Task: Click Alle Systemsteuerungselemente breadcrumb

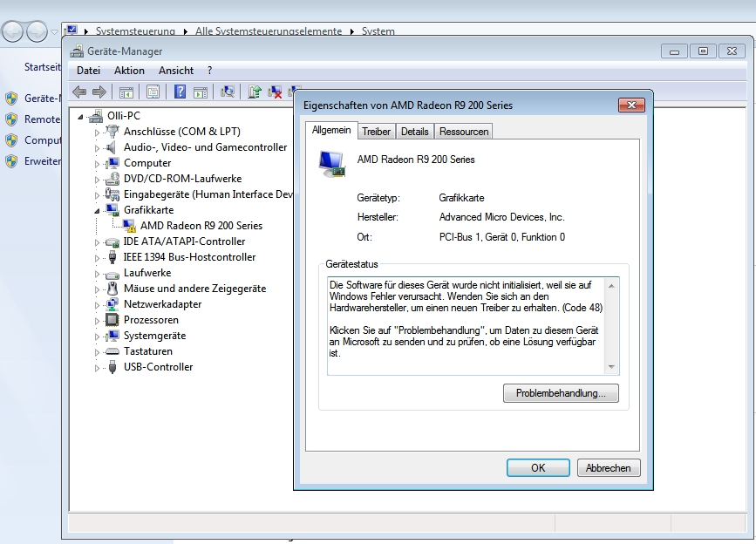Action: pos(269,31)
